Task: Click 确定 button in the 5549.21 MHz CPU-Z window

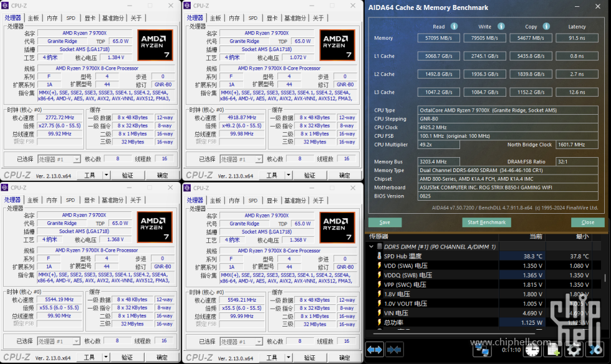Action: click(x=344, y=357)
